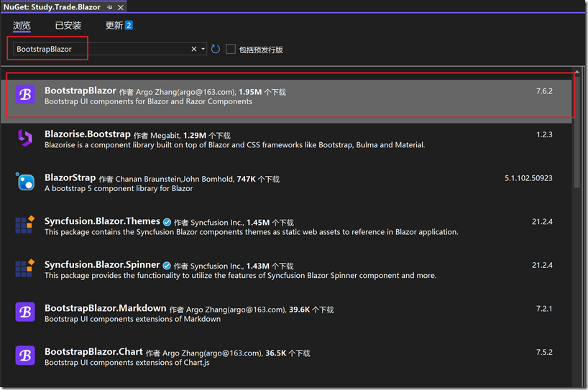The height and width of the screenshot is (390, 588).
Task: Select the Syncfusion.Blazor.Themes package name
Action: 102,221
